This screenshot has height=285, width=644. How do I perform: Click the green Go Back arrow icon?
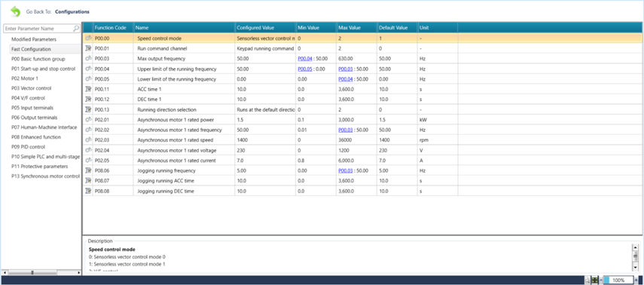(x=15, y=11)
